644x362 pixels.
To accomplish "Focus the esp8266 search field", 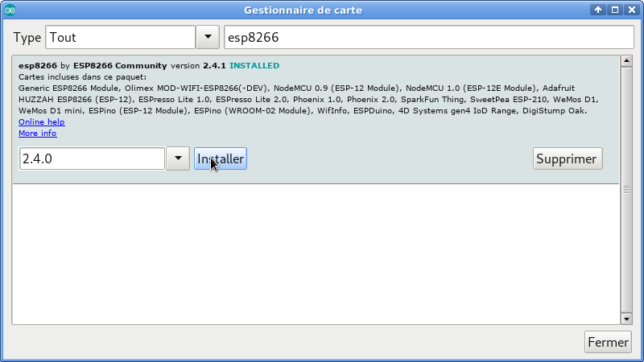I will pos(429,37).
